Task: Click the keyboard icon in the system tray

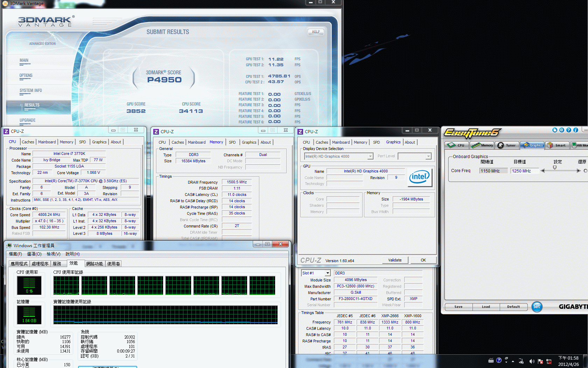Action: coord(491,360)
